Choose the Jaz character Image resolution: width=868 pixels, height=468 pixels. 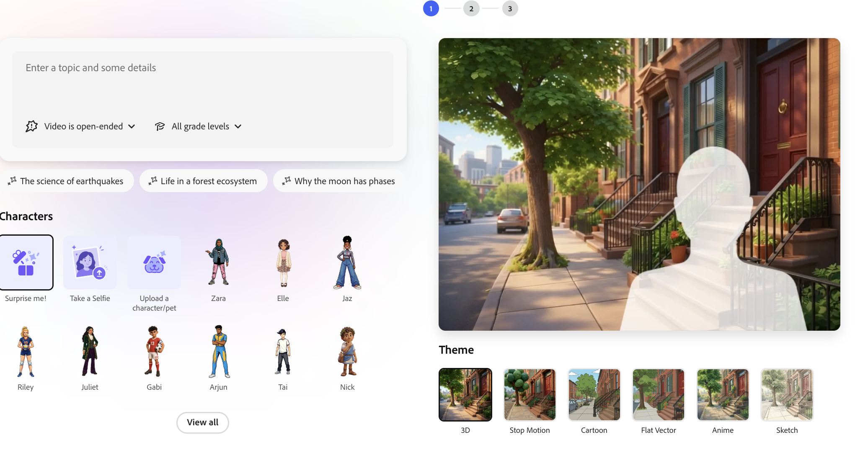click(x=347, y=262)
